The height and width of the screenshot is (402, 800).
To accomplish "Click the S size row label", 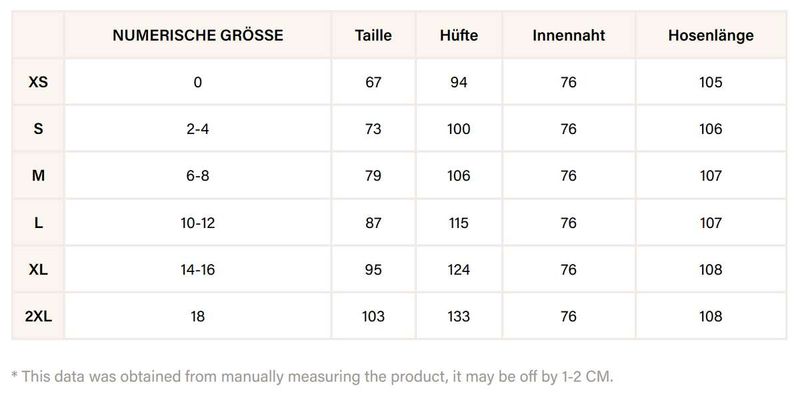I will 38,129.
